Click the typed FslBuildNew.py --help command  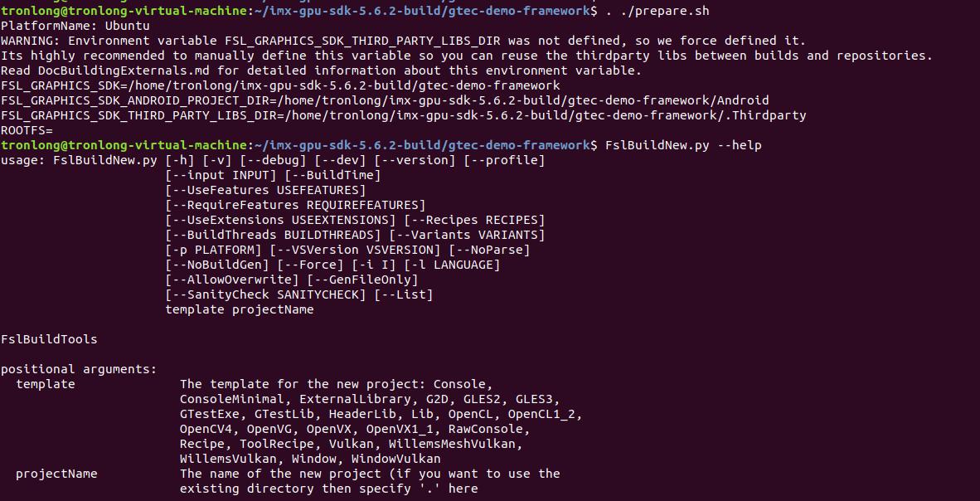coord(683,145)
